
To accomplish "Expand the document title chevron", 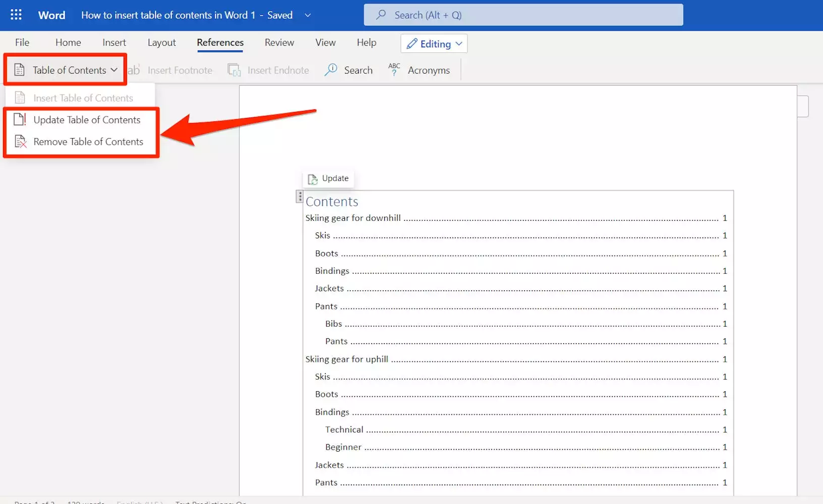I will click(x=308, y=15).
